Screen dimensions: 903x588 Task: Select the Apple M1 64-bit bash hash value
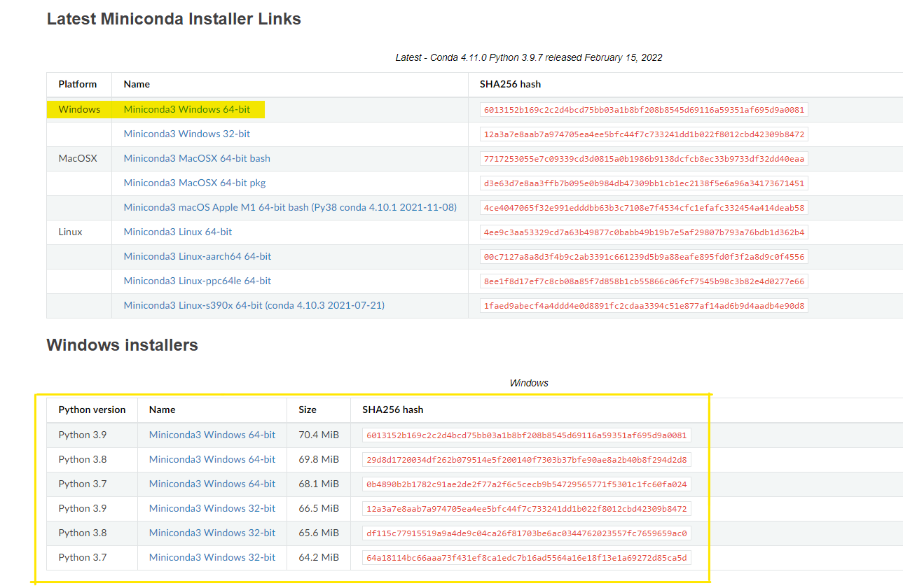(x=641, y=207)
